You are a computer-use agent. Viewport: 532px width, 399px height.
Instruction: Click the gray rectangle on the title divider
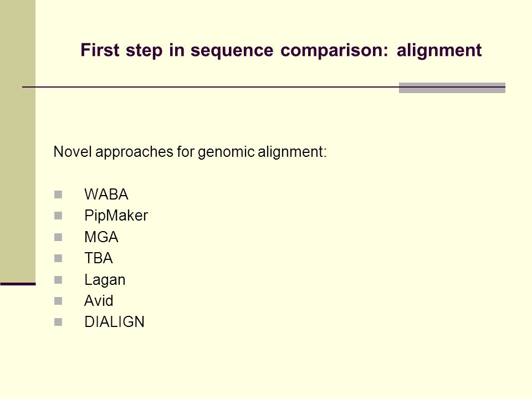[452, 88]
